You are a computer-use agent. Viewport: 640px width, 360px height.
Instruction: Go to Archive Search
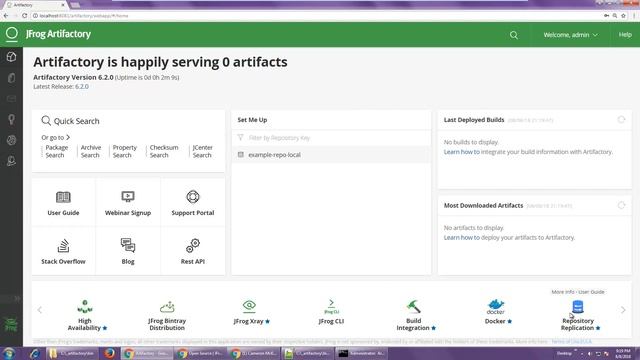(x=91, y=151)
